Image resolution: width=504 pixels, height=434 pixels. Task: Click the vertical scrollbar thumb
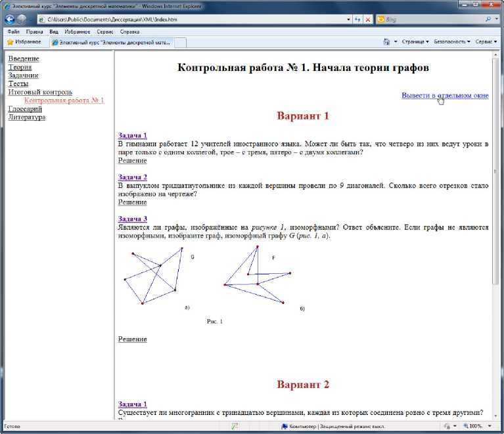pyautogui.click(x=495, y=171)
